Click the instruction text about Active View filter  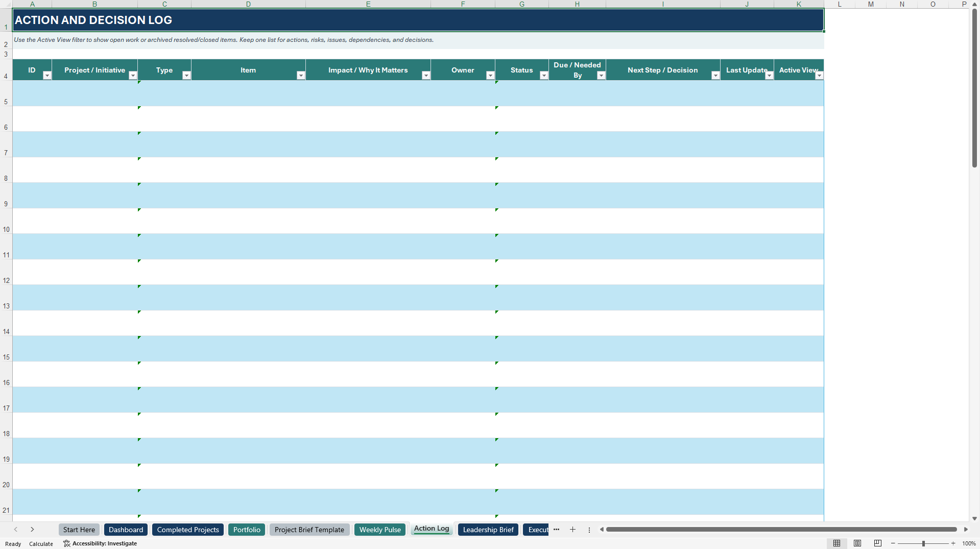[224, 40]
